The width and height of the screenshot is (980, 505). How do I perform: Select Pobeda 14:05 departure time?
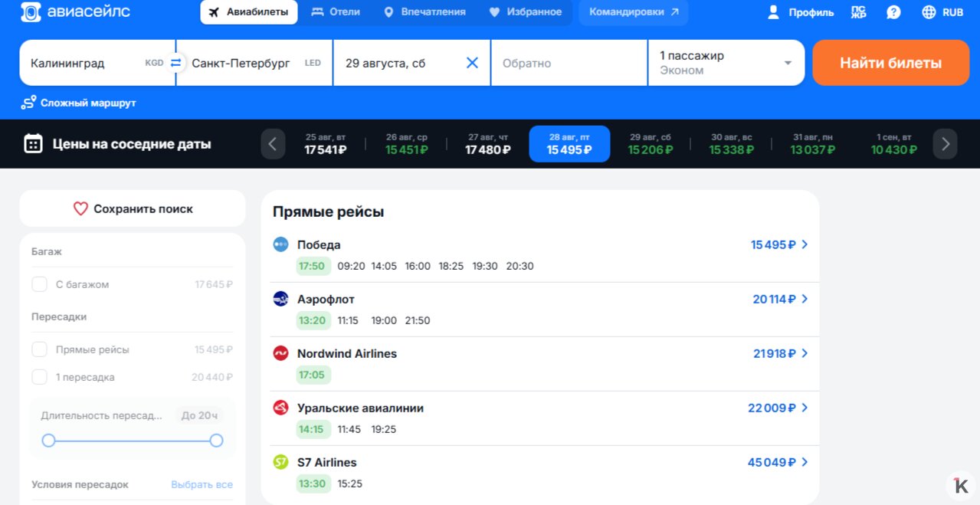pos(384,266)
